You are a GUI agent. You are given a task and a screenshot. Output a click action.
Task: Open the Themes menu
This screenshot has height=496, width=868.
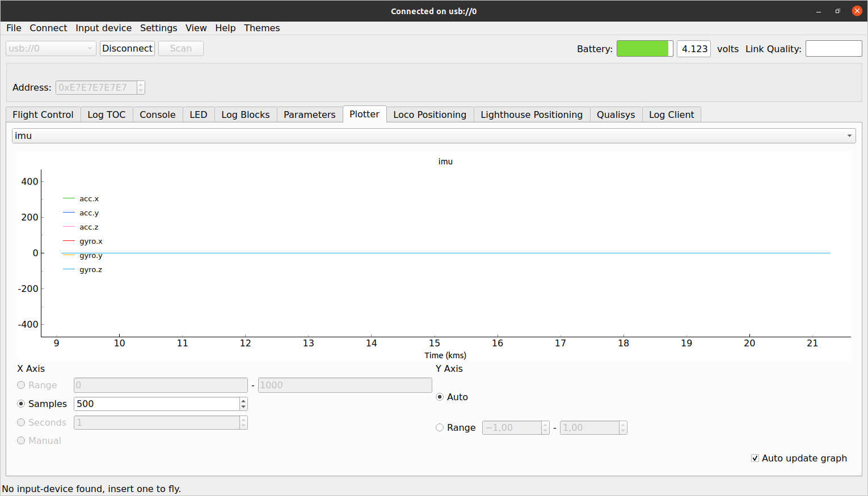point(262,28)
